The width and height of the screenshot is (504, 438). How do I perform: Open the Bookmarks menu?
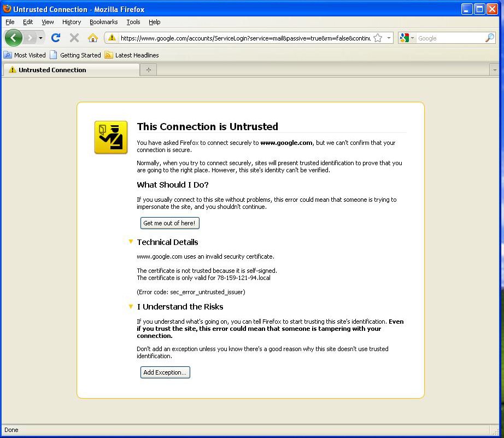103,22
